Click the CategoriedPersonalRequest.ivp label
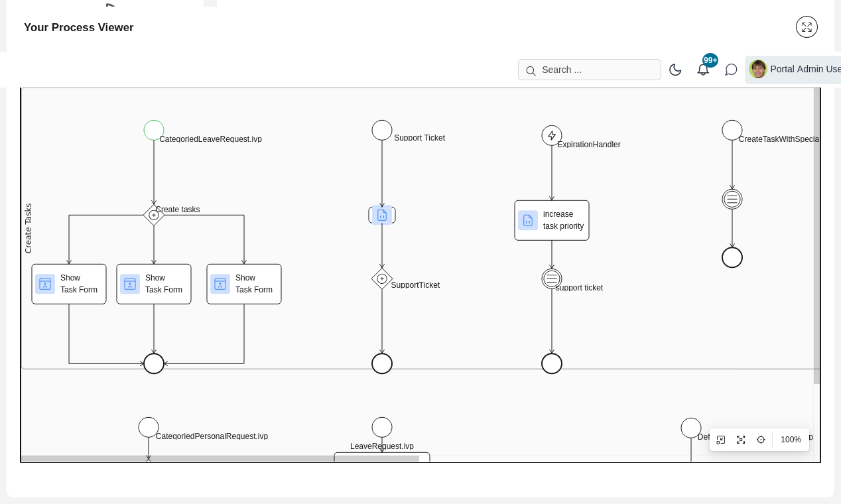Viewport: 841px width, 504px height. [212, 436]
